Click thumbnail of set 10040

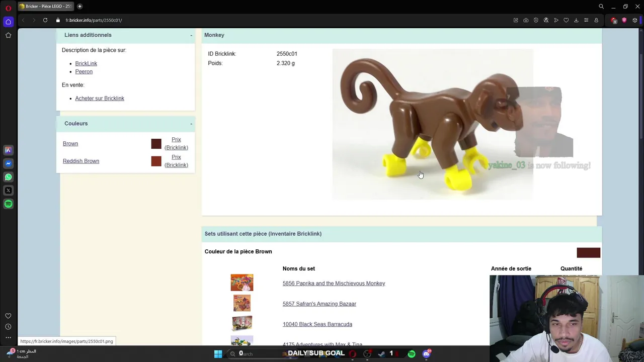coord(242,323)
